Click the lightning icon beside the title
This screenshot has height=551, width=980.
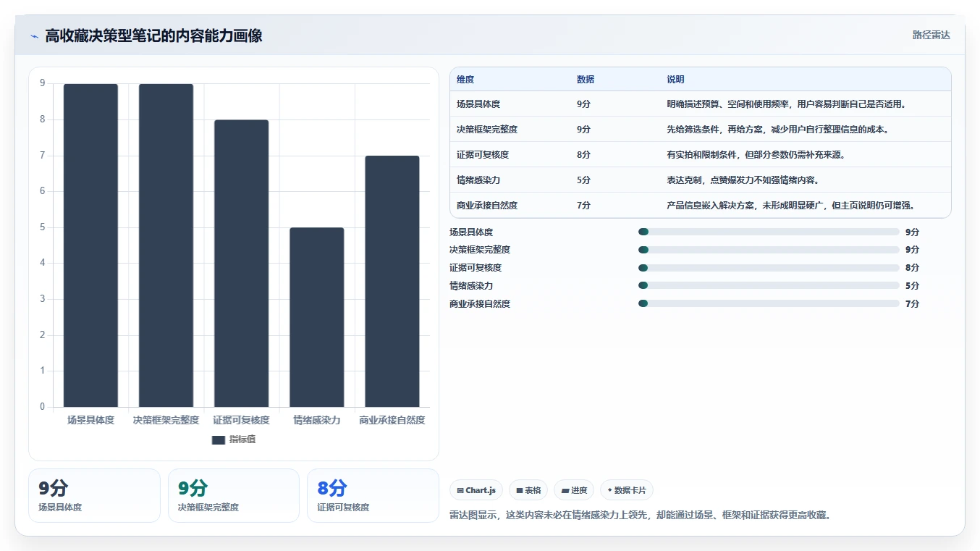pyautogui.click(x=34, y=36)
